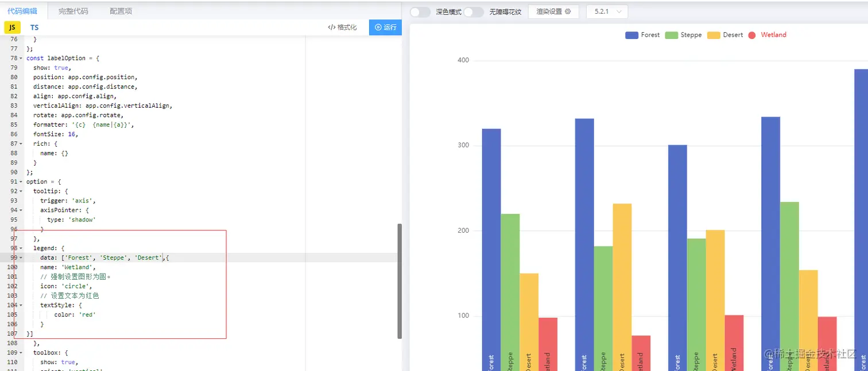This screenshot has width=868, height=371.
Task: Collapse the textStyle block at line 104
Action: 21,306
